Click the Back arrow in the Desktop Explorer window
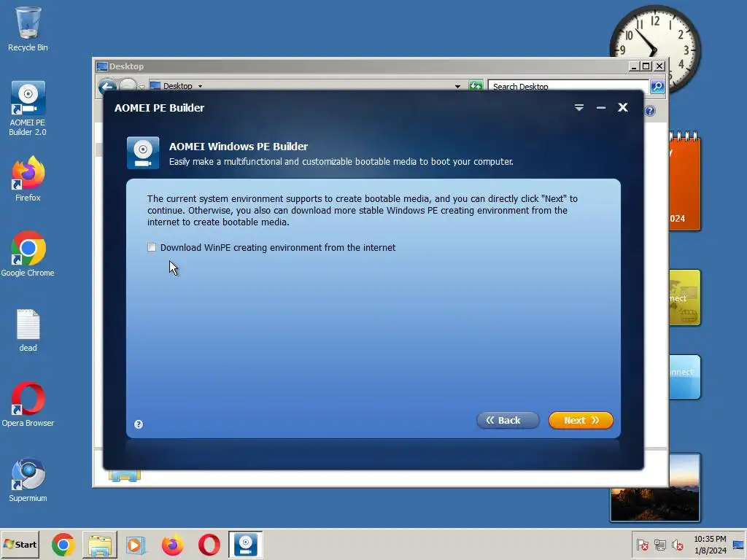The height and width of the screenshot is (560, 747). click(x=108, y=86)
